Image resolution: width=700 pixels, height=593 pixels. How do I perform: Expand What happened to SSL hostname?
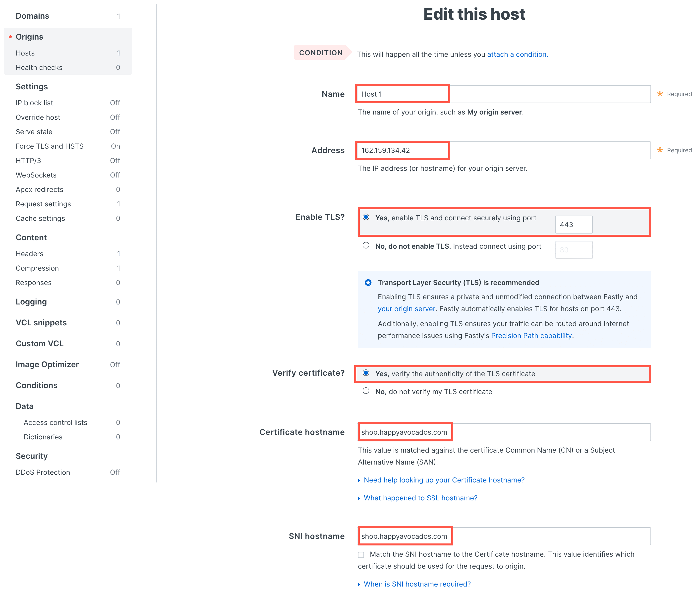tap(420, 498)
